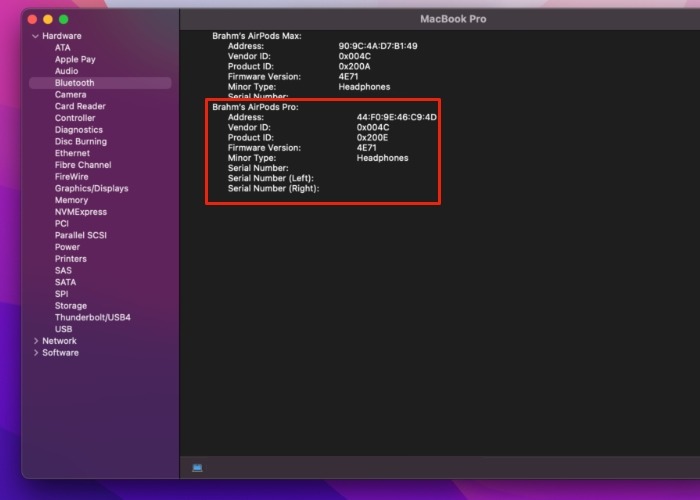The width and height of the screenshot is (700, 500).
Task: Expand the Software section
Action: point(36,353)
